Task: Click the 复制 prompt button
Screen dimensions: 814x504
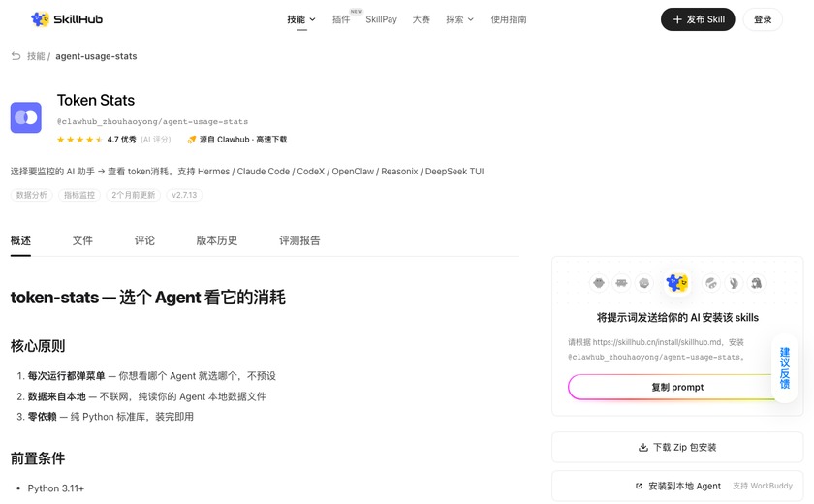Action: (677, 388)
